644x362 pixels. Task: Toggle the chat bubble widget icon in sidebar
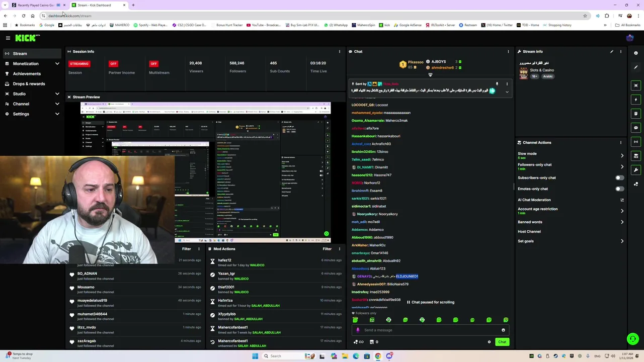point(636,128)
